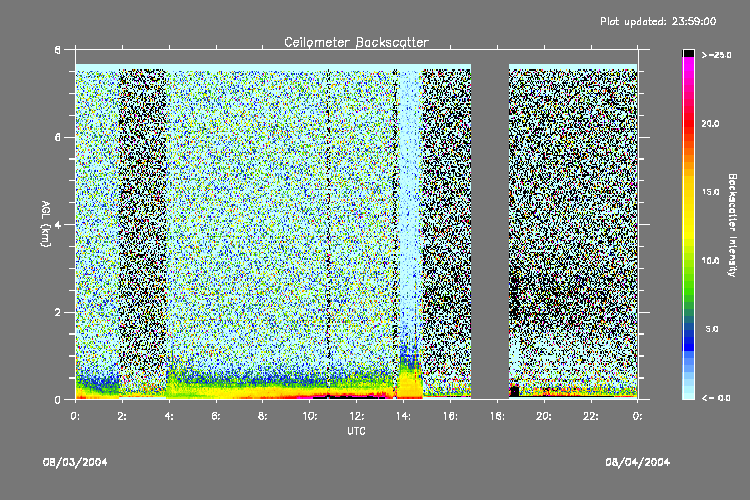Screen dimensions: 750x500
Task: Click the x-axis tick label '14:'
Action: [x=403, y=416]
